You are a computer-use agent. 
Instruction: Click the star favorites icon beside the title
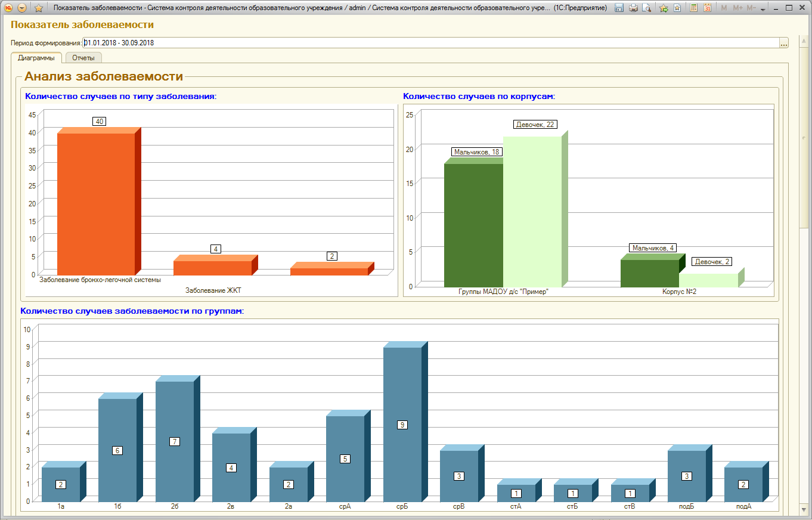click(x=39, y=8)
